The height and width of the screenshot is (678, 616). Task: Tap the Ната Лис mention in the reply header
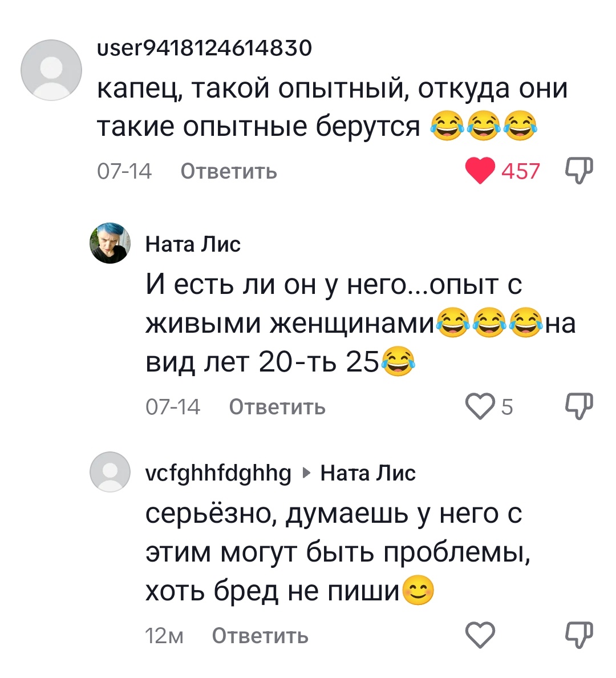368,473
